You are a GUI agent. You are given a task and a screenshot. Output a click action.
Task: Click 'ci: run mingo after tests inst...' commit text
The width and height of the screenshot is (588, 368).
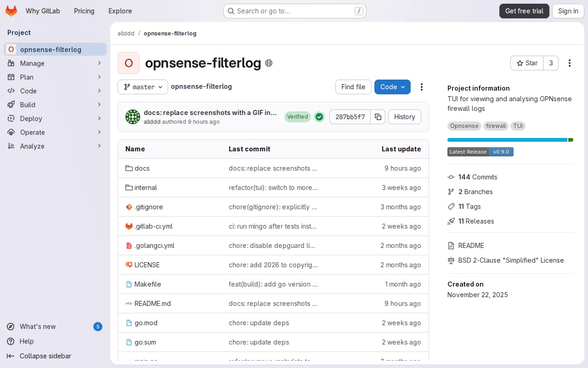click(272, 226)
